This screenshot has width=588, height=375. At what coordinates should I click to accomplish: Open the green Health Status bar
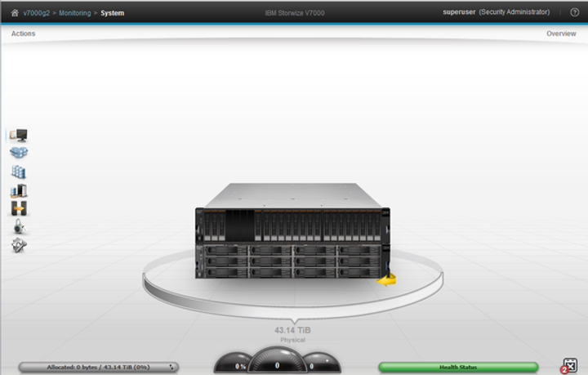[458, 367]
